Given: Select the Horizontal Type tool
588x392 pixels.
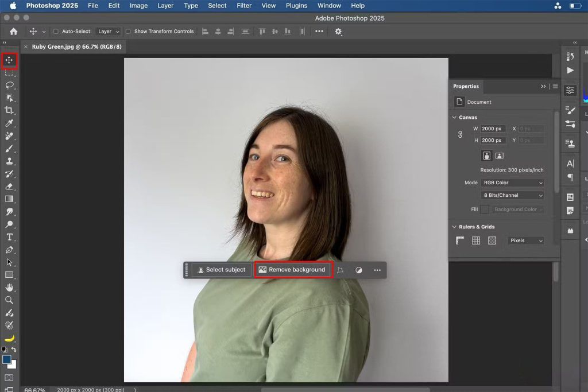Looking at the screenshot, I should [9, 237].
